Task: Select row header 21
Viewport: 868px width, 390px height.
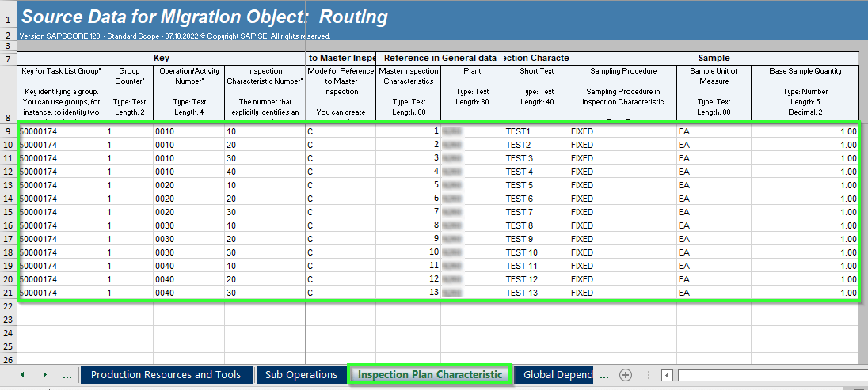Action: 8,293
